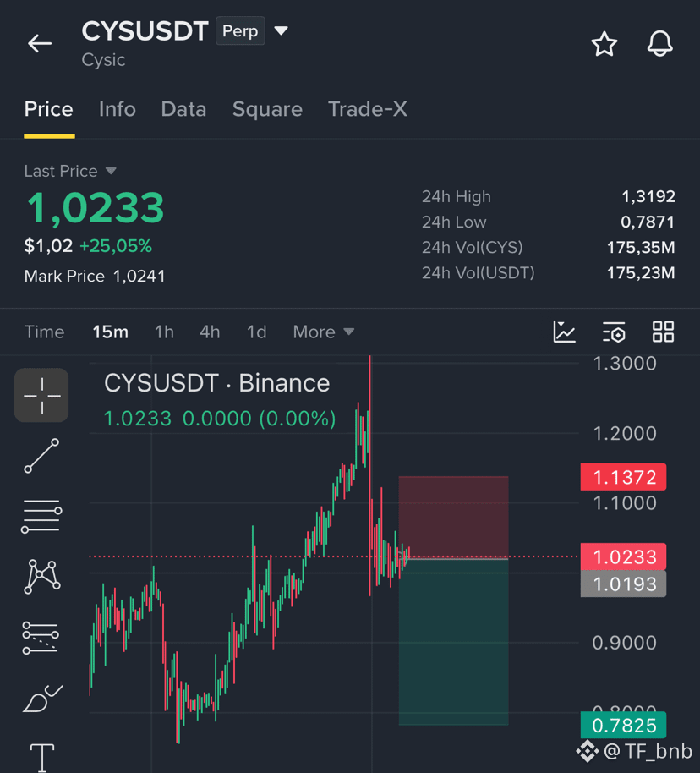Click the 0.7825 take-profit price label

(x=624, y=725)
